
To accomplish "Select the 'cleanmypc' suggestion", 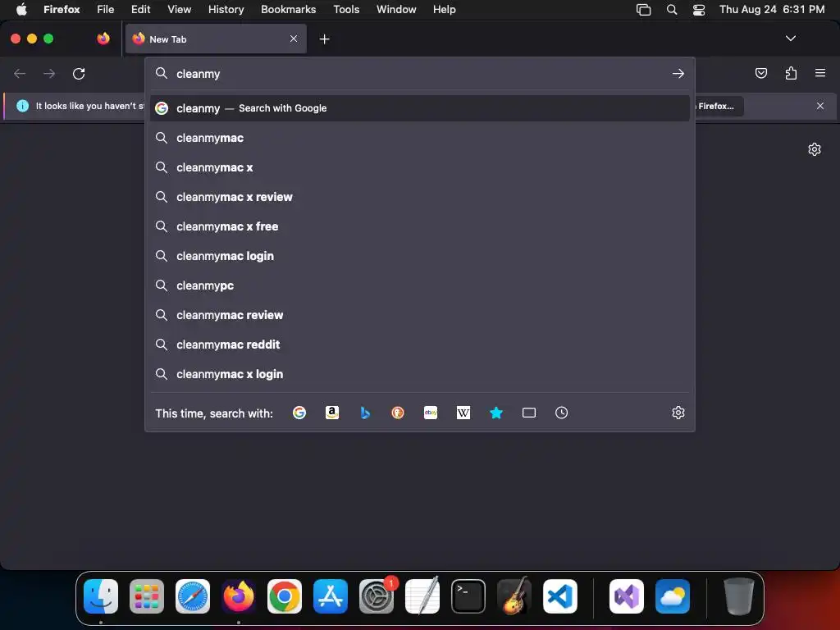I will click(x=420, y=285).
